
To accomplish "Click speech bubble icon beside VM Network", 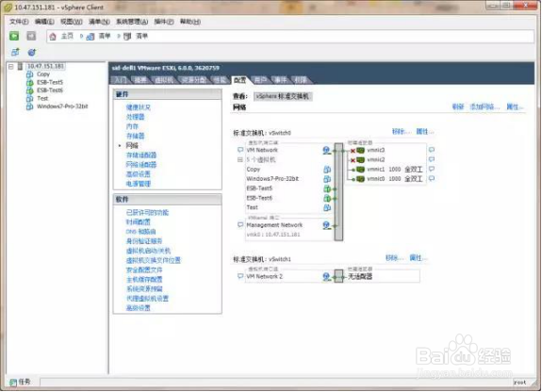I will [240, 150].
